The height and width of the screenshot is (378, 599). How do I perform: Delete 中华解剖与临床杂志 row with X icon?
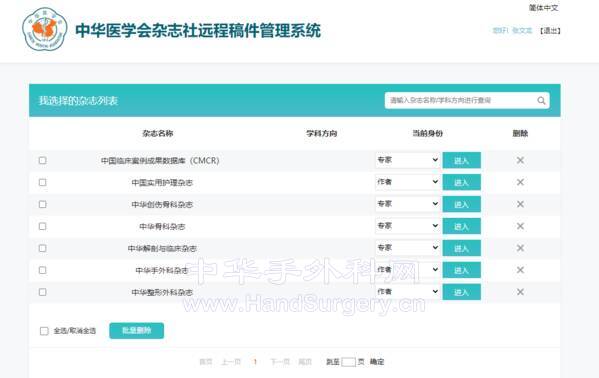pos(520,248)
